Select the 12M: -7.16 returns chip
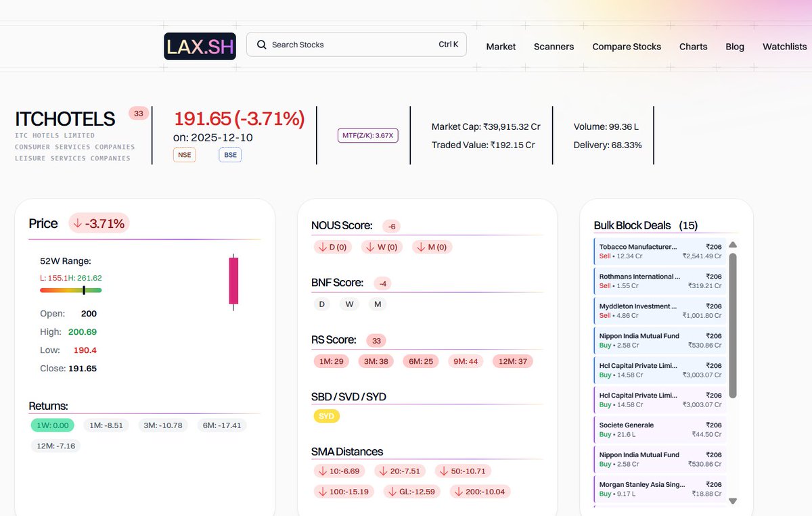Image resolution: width=812 pixels, height=516 pixels. 55,446
